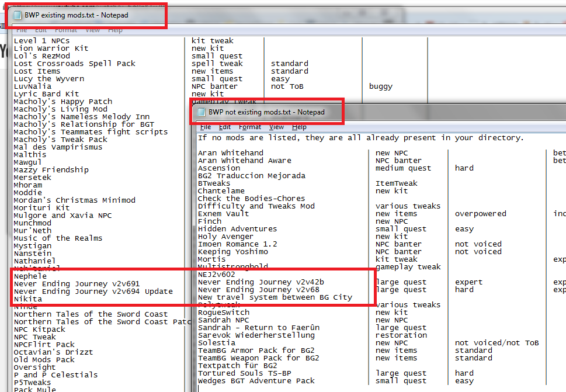
Task: Click the 'TeamBG Armor Pack for BG2' line
Action: [x=256, y=350]
